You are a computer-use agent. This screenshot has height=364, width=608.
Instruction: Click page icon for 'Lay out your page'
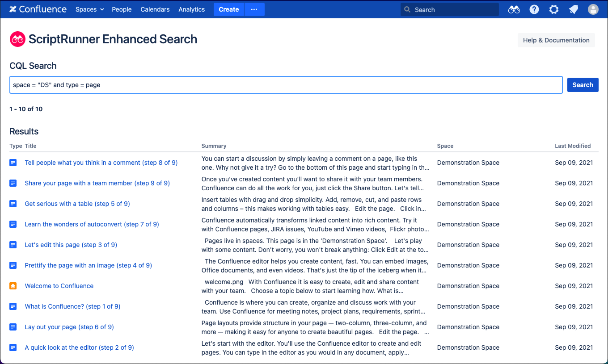[x=13, y=327]
